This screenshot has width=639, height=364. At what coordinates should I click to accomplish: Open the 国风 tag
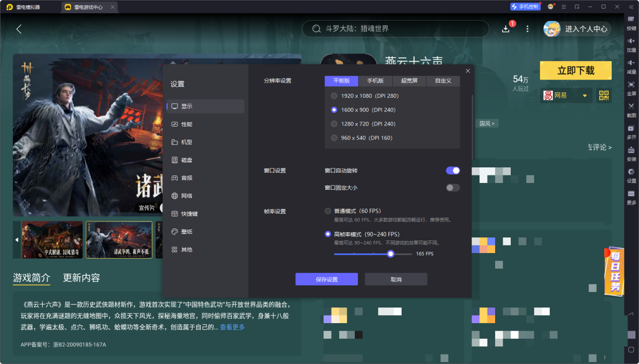click(487, 124)
